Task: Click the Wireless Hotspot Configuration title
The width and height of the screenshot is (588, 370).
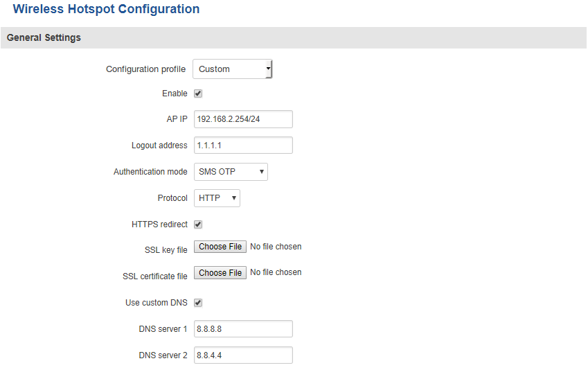Action: pyautogui.click(x=106, y=10)
